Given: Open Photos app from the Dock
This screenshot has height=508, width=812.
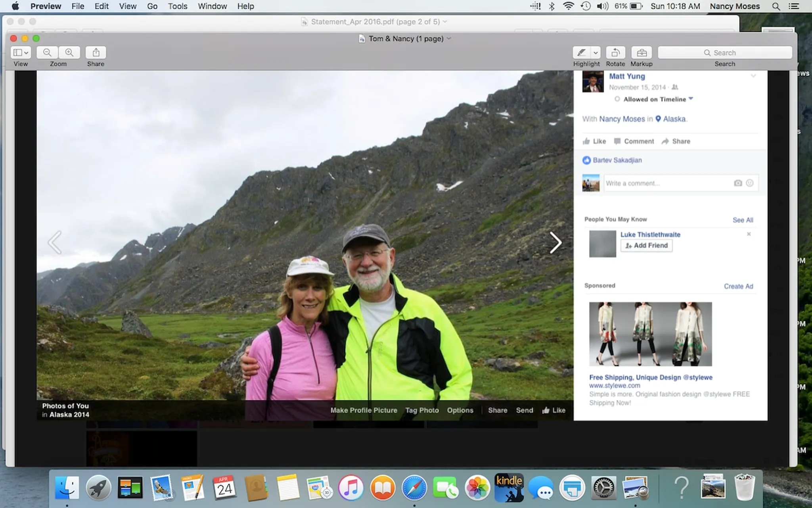Looking at the screenshot, I should [477, 487].
